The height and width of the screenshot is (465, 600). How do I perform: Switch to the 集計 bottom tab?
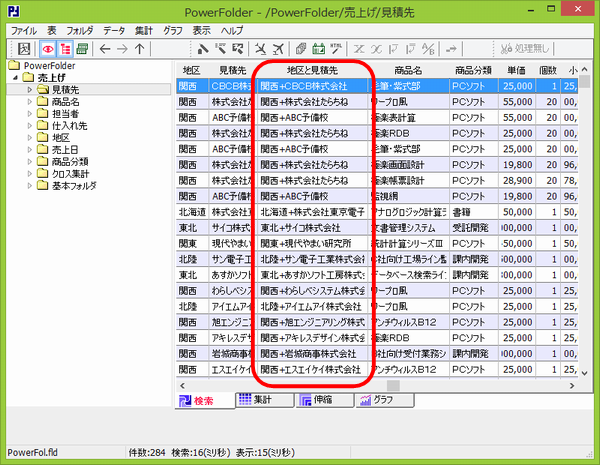(x=264, y=400)
